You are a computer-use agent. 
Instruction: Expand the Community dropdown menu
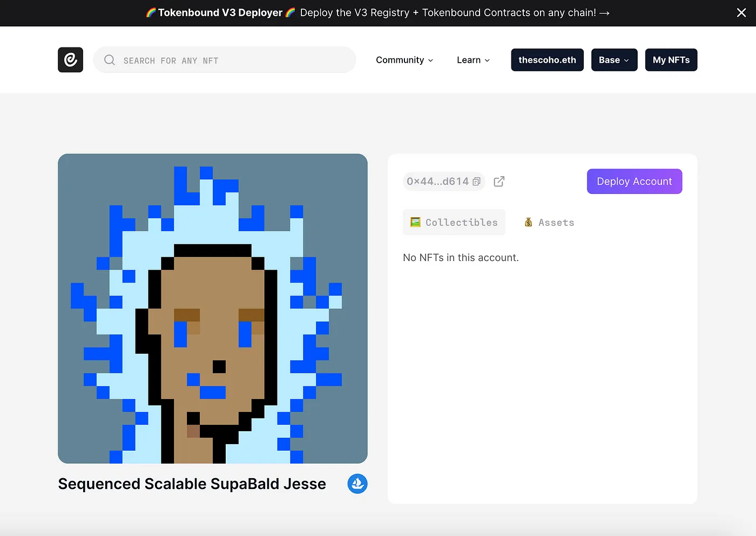[404, 60]
